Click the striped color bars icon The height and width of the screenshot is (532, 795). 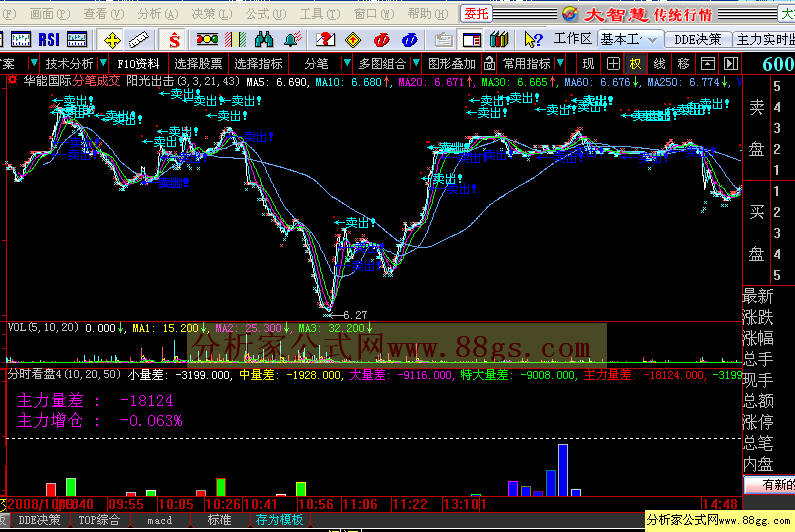(x=235, y=39)
